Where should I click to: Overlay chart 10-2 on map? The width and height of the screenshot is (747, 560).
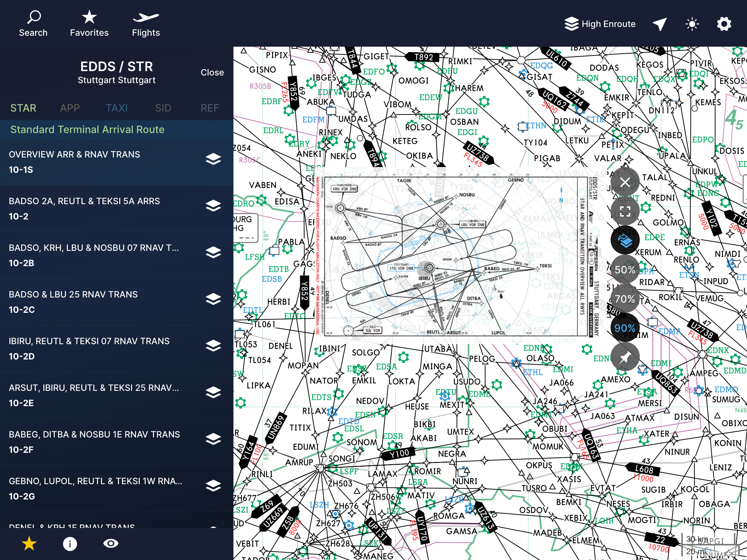click(213, 206)
